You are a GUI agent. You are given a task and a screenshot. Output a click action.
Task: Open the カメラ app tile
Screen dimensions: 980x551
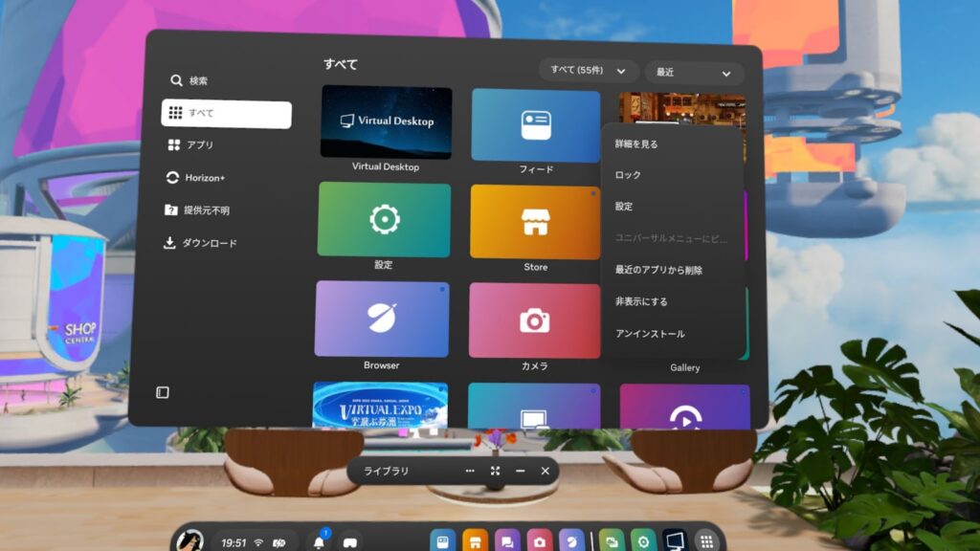534,321
